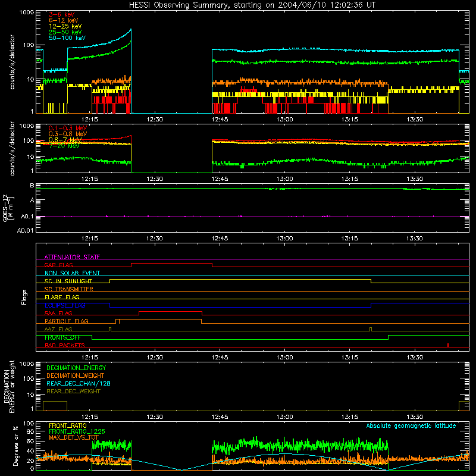Click the DECIMATION_WEIGHT legend label
The width and height of the screenshot is (476, 476).
pyautogui.click(x=76, y=375)
